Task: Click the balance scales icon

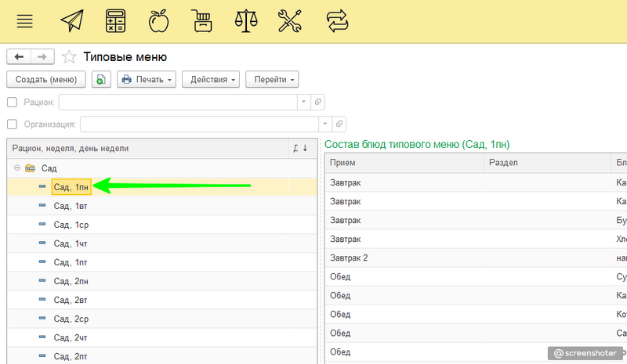Action: (x=246, y=21)
